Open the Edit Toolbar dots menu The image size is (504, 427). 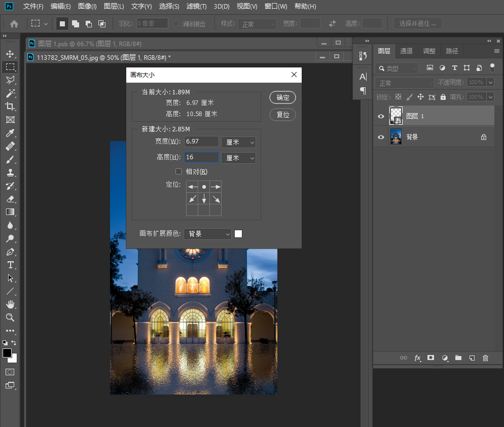tap(10, 331)
